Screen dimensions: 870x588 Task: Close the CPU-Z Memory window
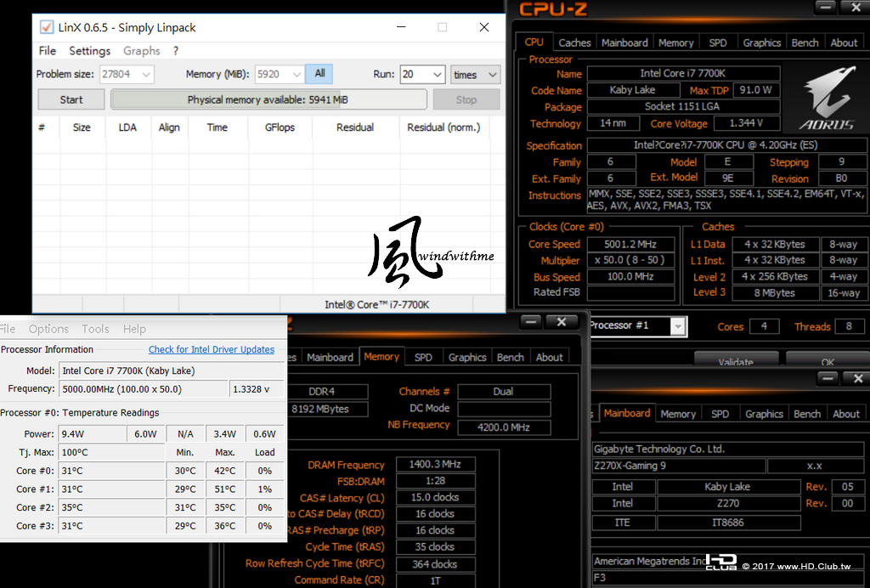[561, 322]
